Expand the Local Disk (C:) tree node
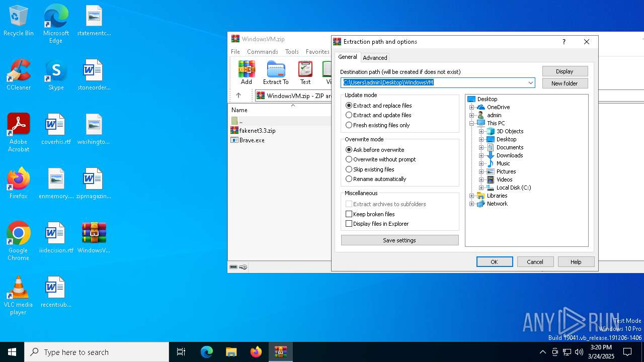The height and width of the screenshot is (362, 644). [481, 188]
